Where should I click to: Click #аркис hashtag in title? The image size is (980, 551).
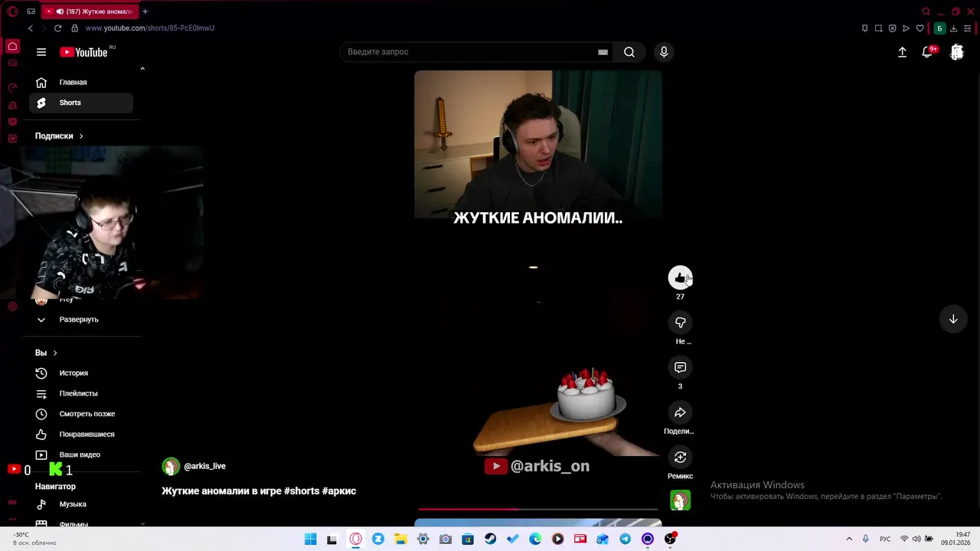point(339,491)
